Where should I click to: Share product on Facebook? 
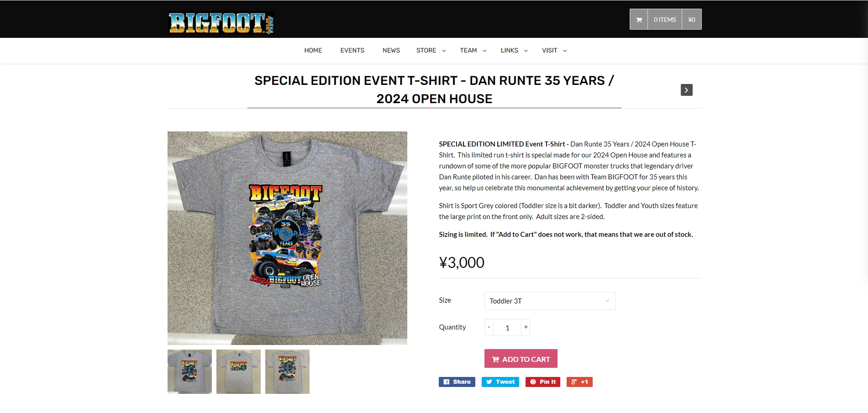[457, 382]
